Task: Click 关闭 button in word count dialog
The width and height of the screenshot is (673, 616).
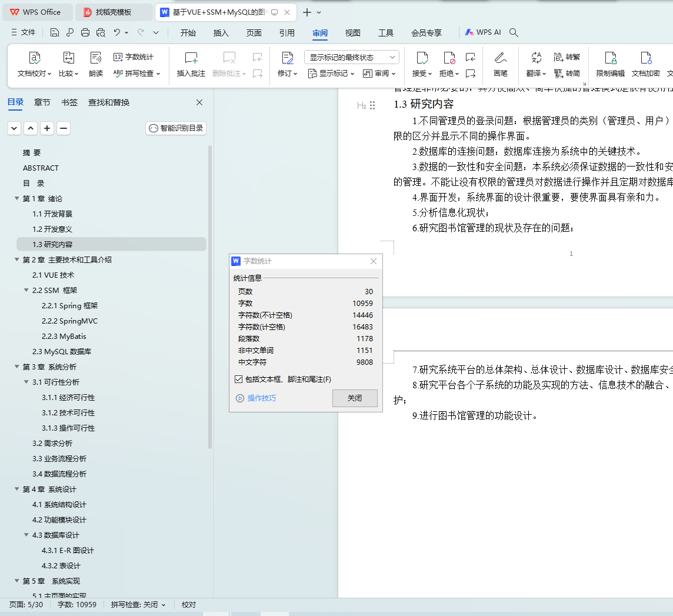Action: (x=355, y=398)
